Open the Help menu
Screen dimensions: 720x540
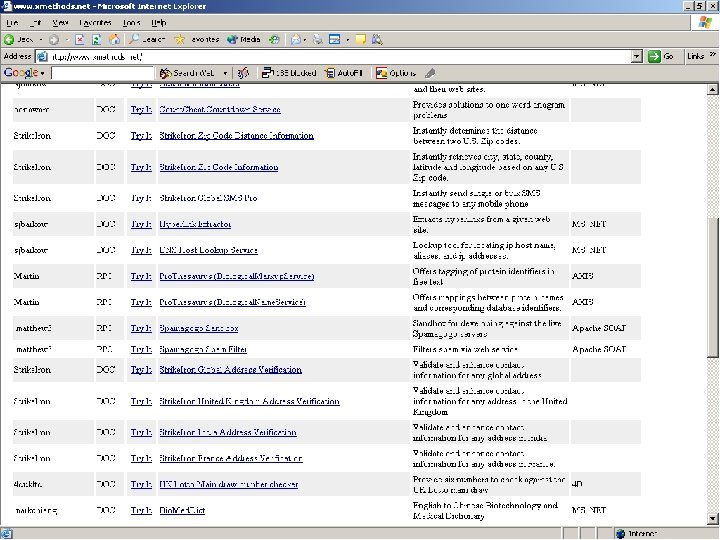click(x=158, y=22)
